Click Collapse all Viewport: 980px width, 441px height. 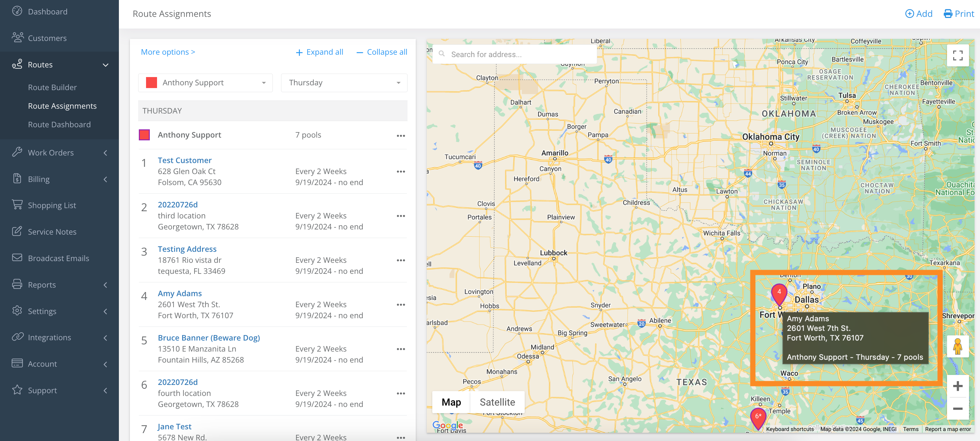pyautogui.click(x=381, y=52)
